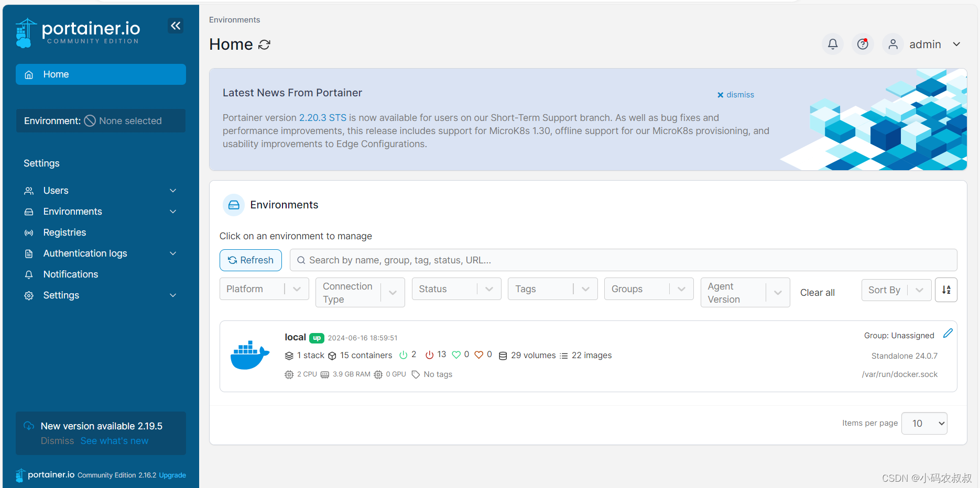Collapse the sidebar with double-chevron icon
Viewport: 980px width, 488px height.
[176, 26]
